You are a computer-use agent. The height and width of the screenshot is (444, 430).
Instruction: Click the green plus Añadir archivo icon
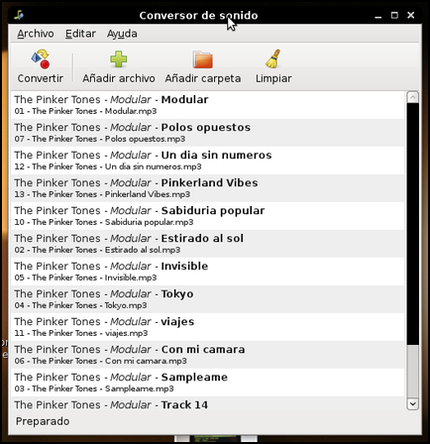pos(119,59)
